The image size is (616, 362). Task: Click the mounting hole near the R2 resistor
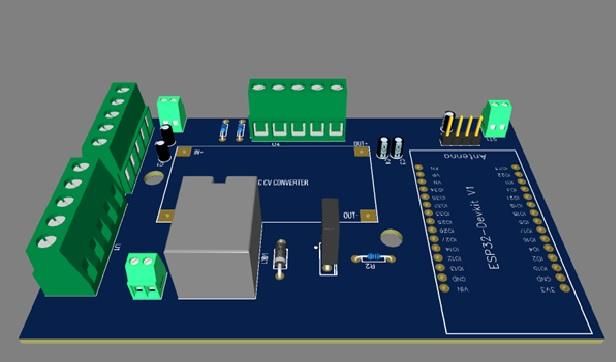(x=391, y=238)
